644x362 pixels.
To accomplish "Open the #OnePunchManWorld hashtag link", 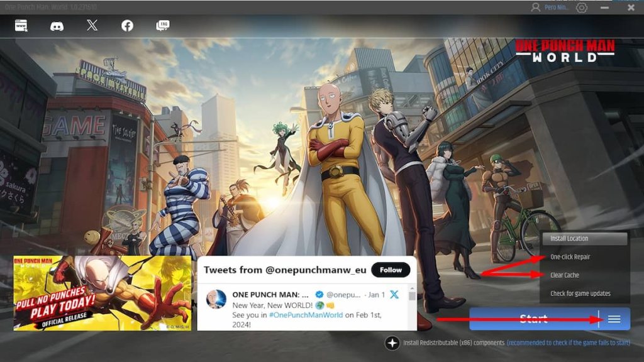I will click(306, 315).
